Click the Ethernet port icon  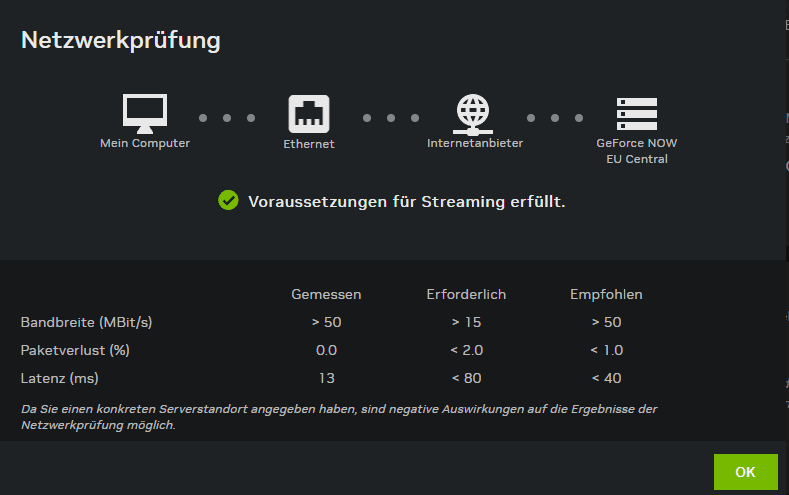pos(309,114)
